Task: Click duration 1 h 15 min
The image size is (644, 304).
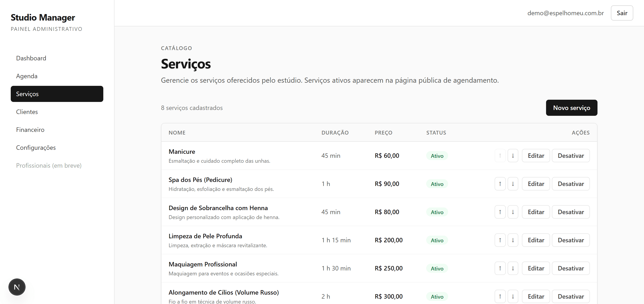Action: point(336,240)
